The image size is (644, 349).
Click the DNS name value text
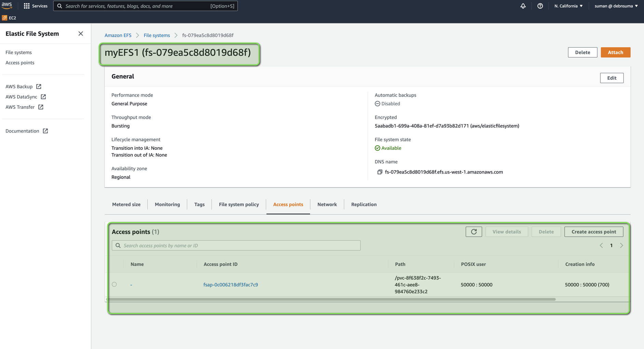444,172
